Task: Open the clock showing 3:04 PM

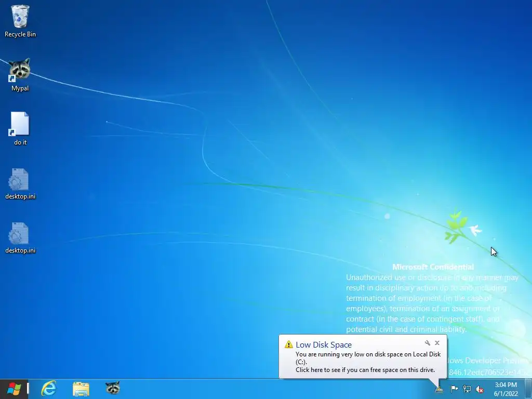Action: [x=506, y=389]
